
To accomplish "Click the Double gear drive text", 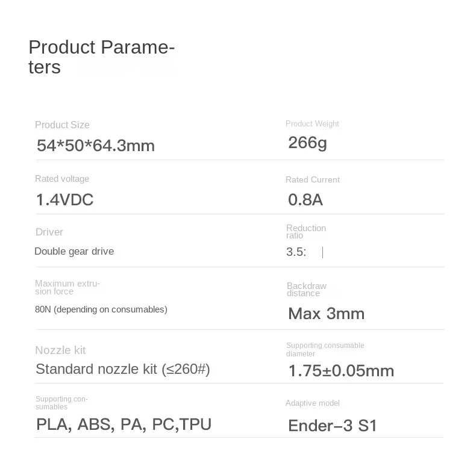I will pyautogui.click(x=74, y=251).
